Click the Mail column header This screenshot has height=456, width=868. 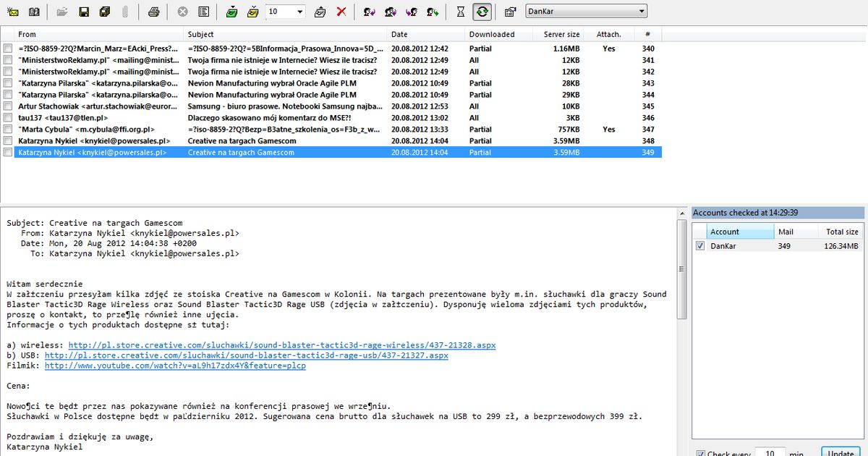(x=796, y=232)
